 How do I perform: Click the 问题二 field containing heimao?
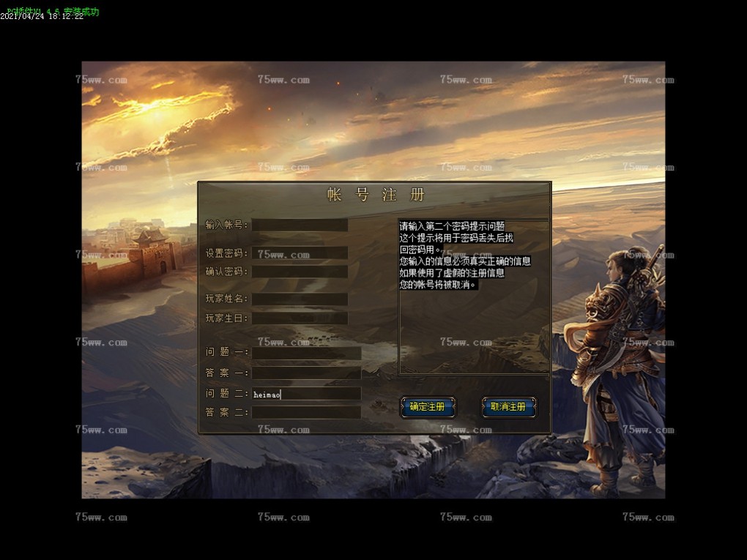point(306,394)
